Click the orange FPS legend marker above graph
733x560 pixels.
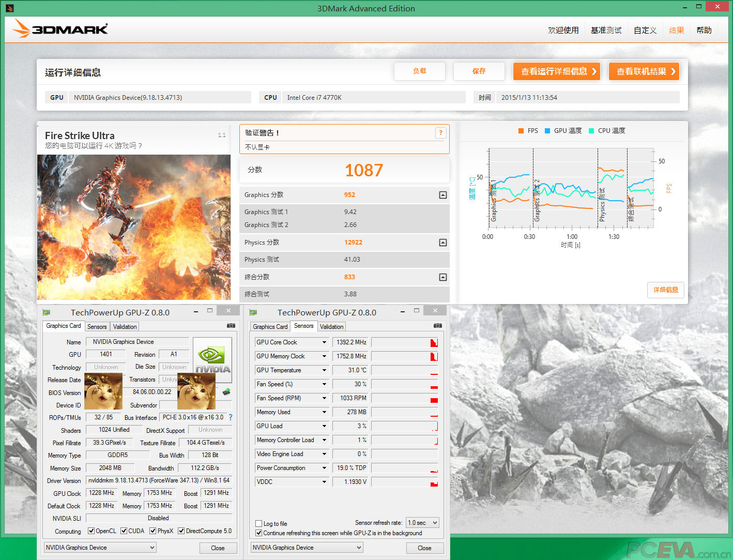[x=521, y=130]
